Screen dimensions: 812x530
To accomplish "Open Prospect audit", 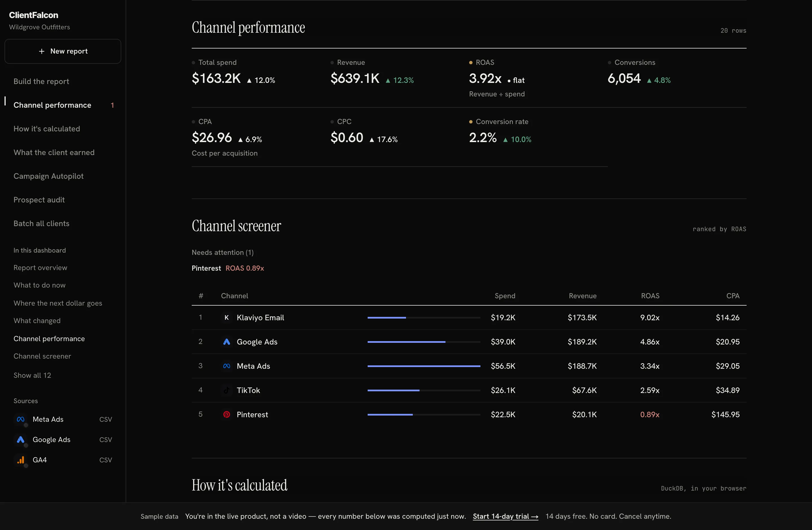I will [x=39, y=200].
